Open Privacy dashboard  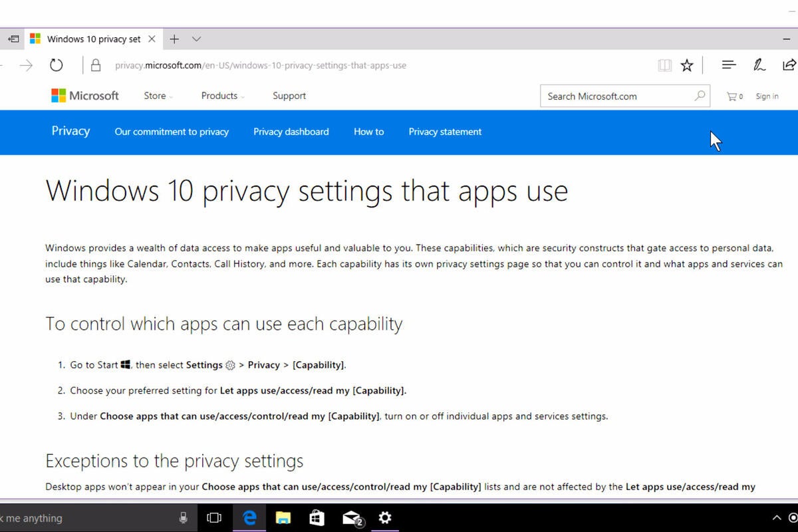(x=291, y=132)
